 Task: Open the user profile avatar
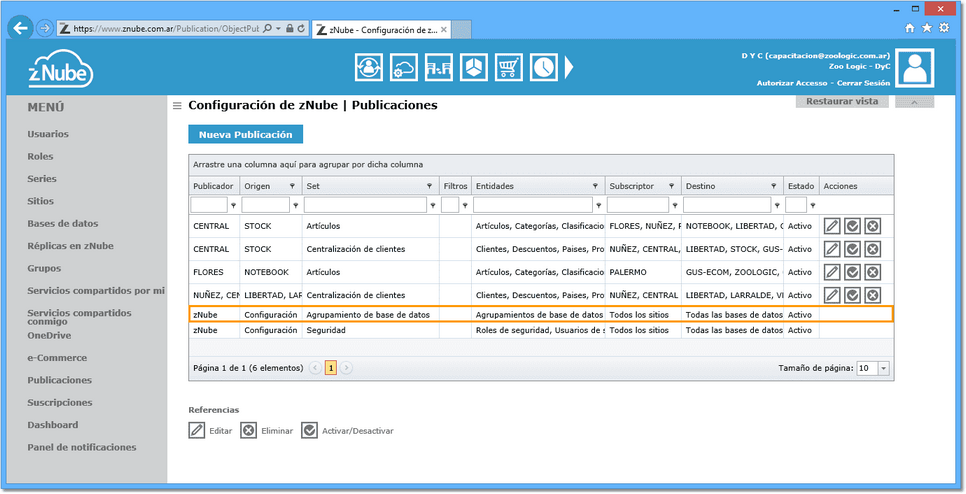[915, 68]
